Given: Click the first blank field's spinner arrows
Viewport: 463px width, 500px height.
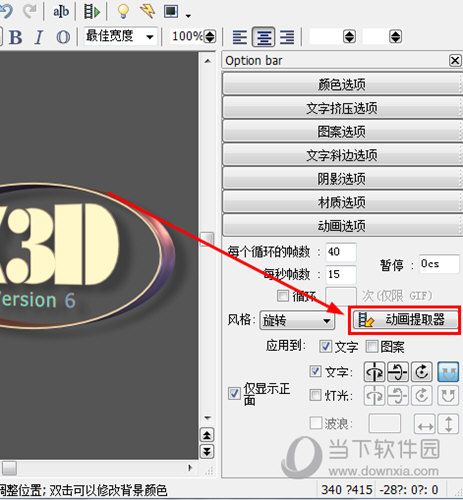Looking at the screenshot, I should coord(349,36).
